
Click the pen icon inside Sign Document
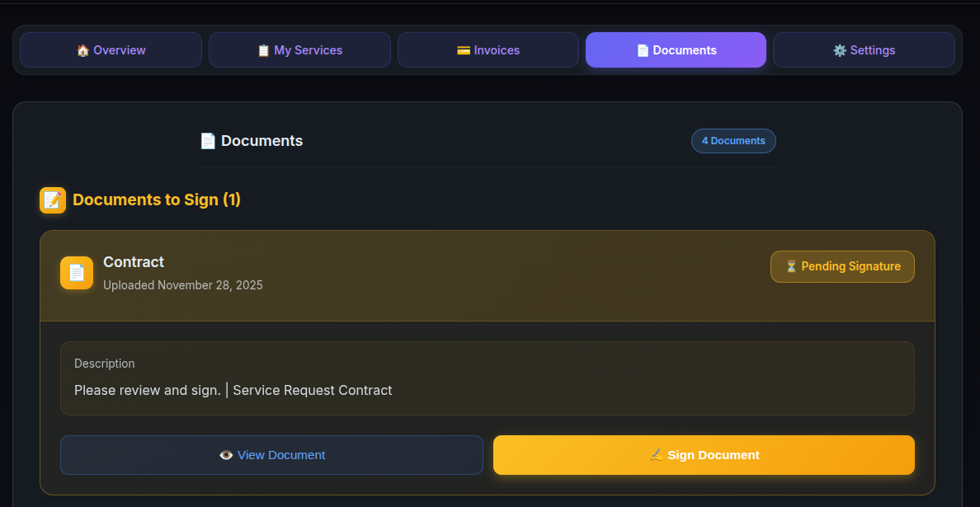coord(657,454)
